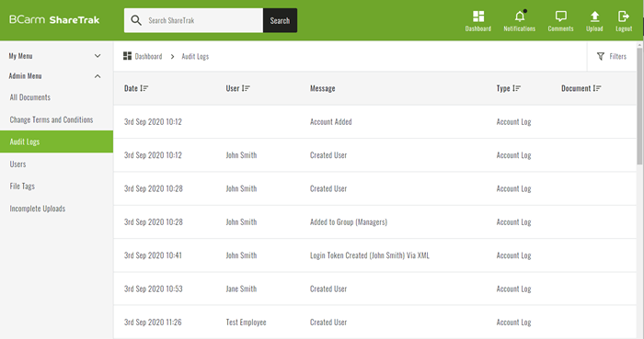Click John Smith in the Managers group row
The height and width of the screenshot is (339, 644).
click(241, 221)
